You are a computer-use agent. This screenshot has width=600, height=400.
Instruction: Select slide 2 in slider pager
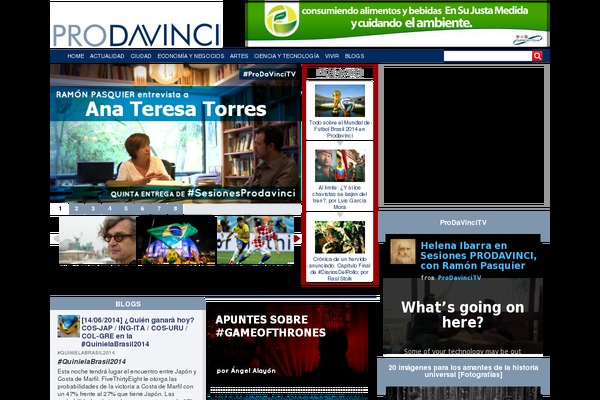77,209
